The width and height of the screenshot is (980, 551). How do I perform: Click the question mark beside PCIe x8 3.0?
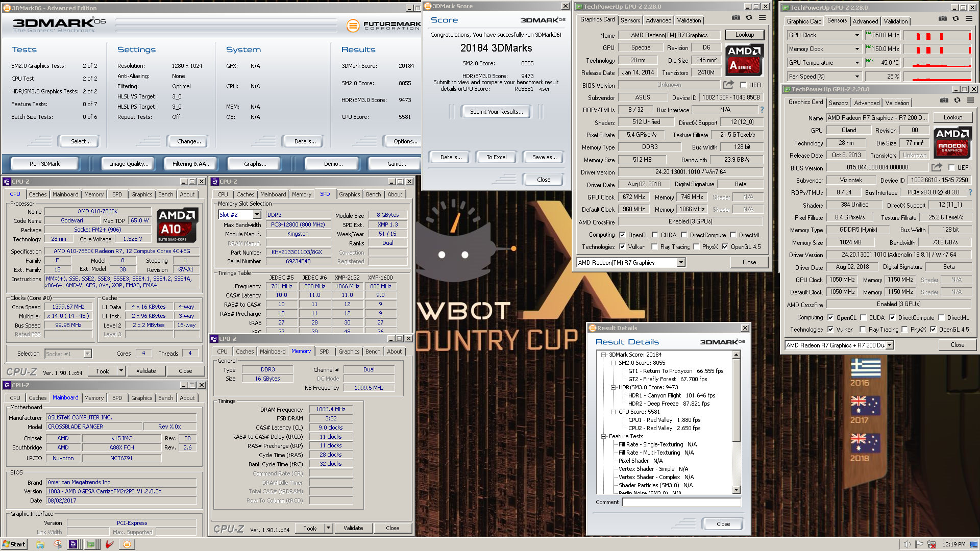point(970,192)
